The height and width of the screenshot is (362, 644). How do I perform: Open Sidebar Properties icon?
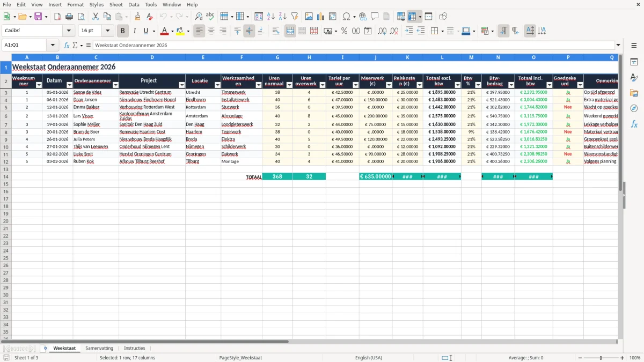pos(634,62)
